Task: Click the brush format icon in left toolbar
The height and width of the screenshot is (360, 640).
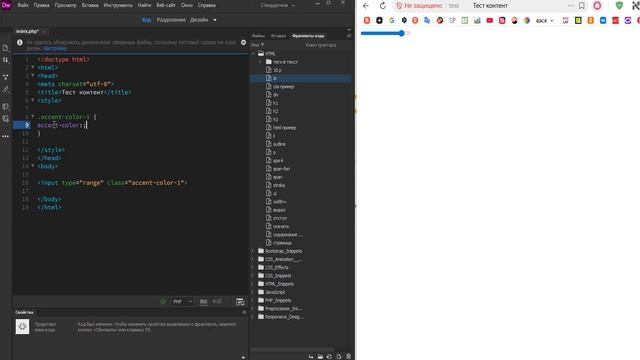Action: pyautogui.click(x=6, y=89)
